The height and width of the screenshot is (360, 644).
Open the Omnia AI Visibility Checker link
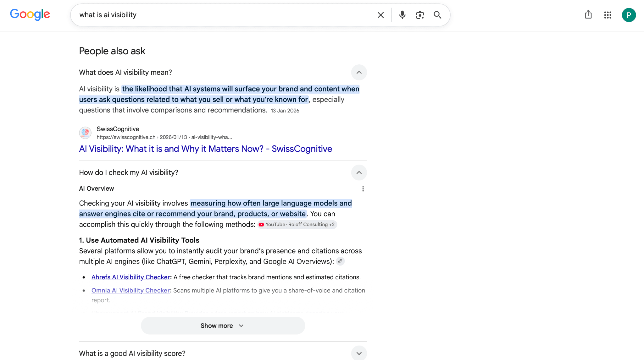coord(130,290)
